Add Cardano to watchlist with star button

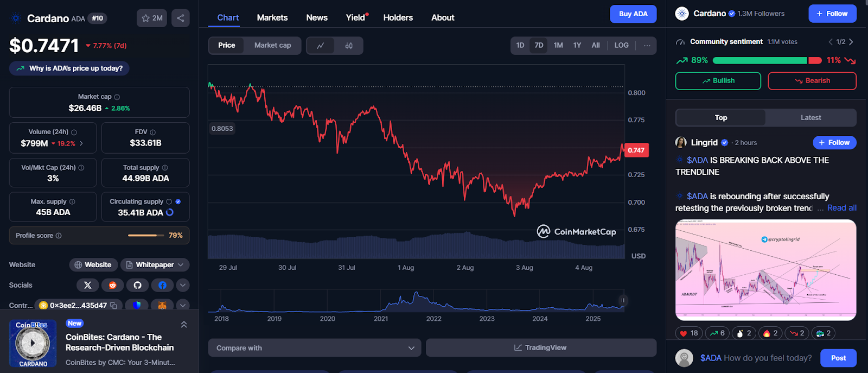coord(152,18)
